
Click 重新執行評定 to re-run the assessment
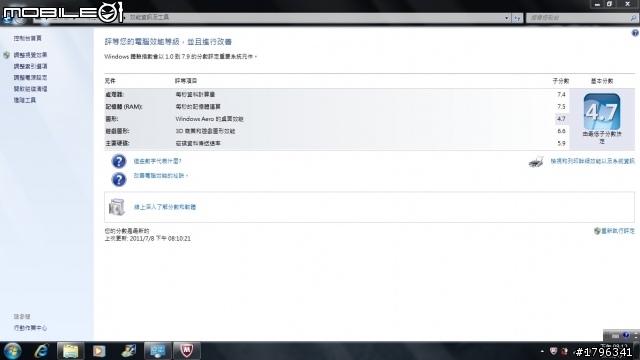(x=618, y=231)
